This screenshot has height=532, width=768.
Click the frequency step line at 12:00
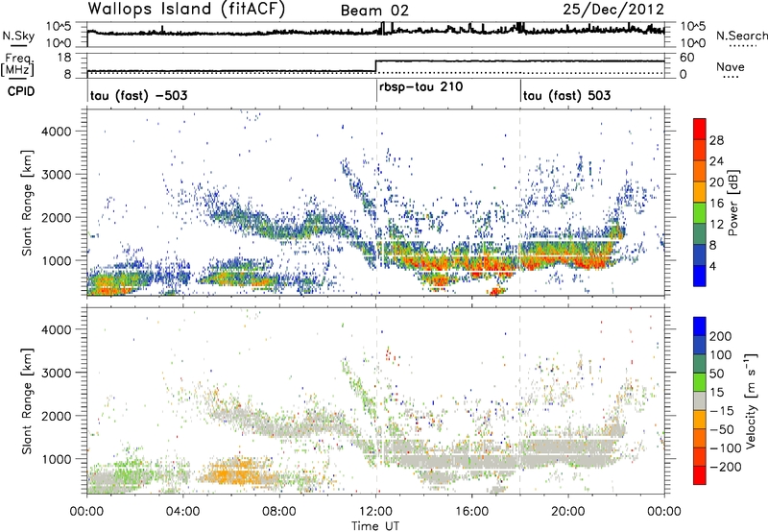click(375, 66)
